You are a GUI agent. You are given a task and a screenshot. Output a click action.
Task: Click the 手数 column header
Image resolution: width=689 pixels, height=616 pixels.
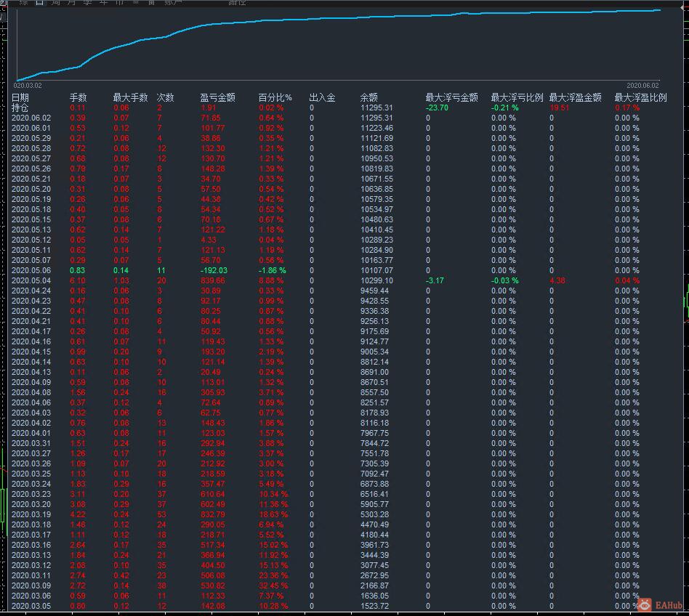click(78, 97)
